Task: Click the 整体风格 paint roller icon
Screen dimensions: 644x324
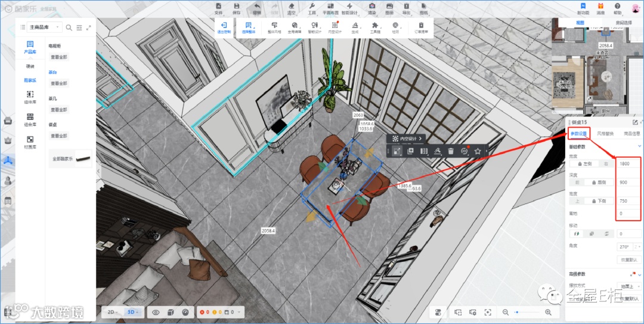Action: [x=274, y=26]
